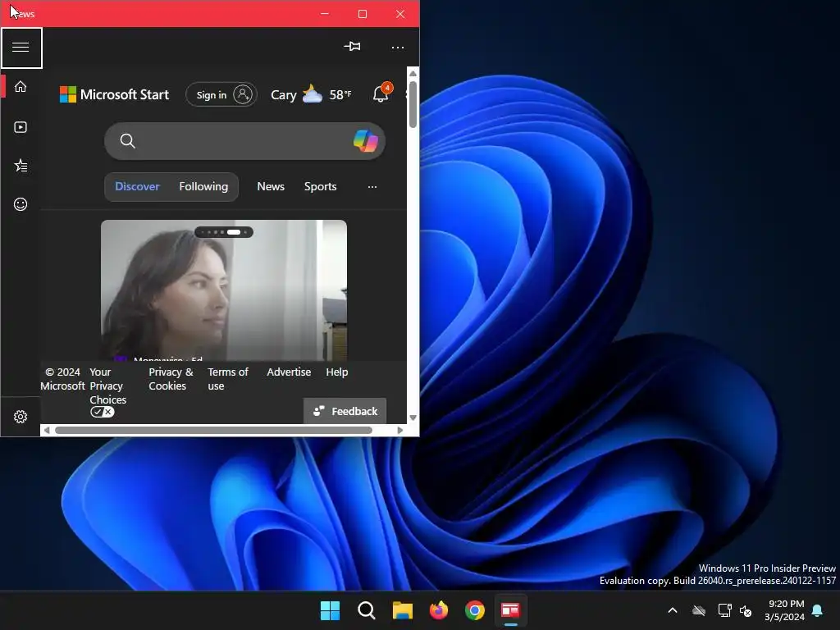
Task: Show hidden system tray icons
Action: coord(673,610)
